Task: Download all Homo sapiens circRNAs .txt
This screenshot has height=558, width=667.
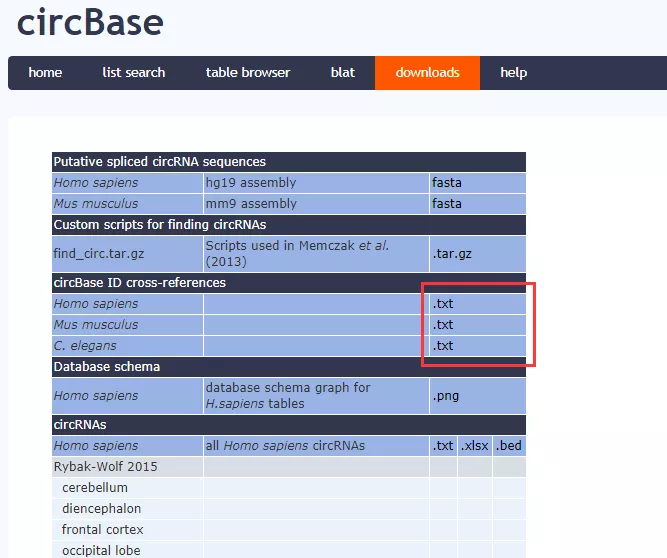Action: point(443,446)
